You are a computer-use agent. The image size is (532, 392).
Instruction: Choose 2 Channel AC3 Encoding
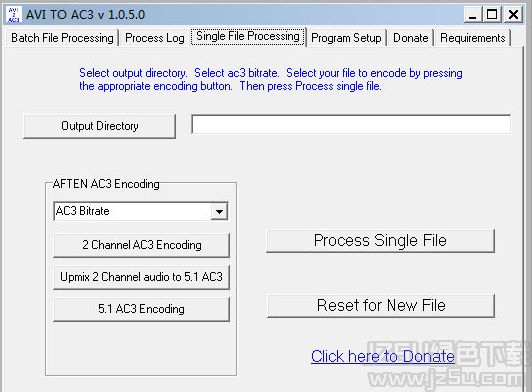141,245
